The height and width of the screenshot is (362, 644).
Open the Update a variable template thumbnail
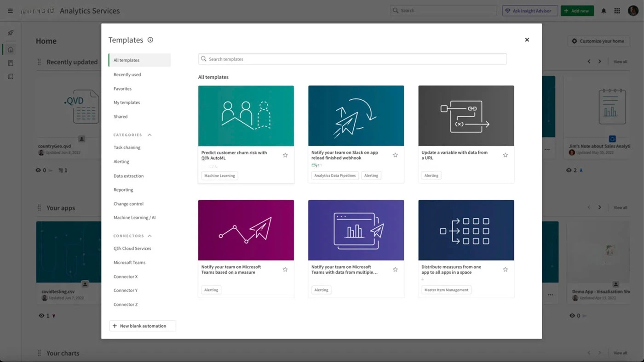(x=466, y=116)
